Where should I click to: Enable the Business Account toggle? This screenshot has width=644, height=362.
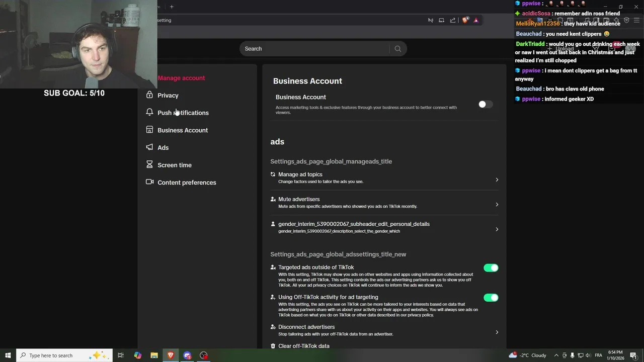tap(486, 104)
